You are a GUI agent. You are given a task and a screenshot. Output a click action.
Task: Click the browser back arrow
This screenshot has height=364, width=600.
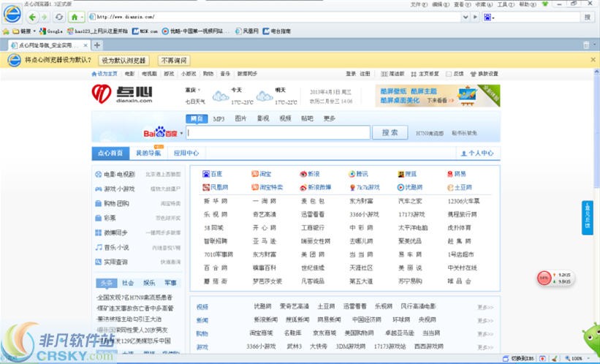(x=33, y=17)
